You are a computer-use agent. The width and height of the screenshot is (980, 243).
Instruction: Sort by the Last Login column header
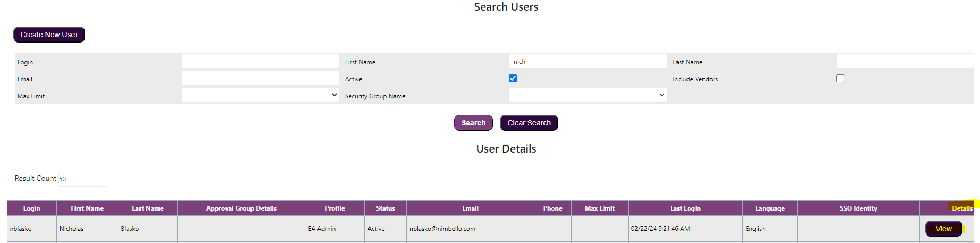[685, 208]
